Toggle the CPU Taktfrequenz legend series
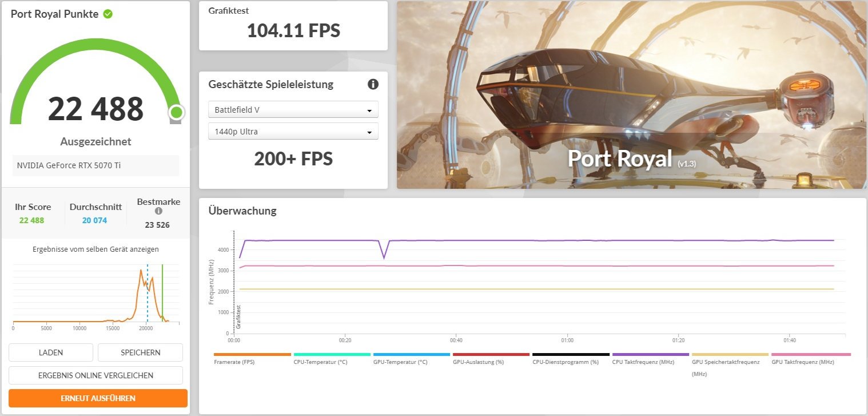This screenshot has width=868, height=416. [651, 359]
